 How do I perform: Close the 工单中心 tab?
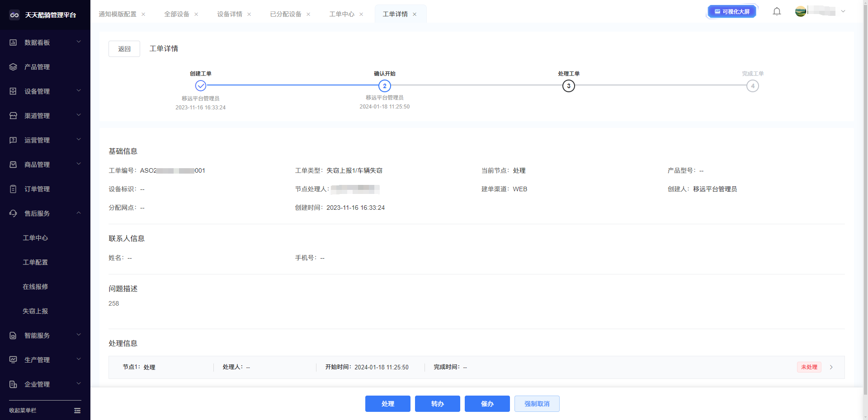click(361, 14)
